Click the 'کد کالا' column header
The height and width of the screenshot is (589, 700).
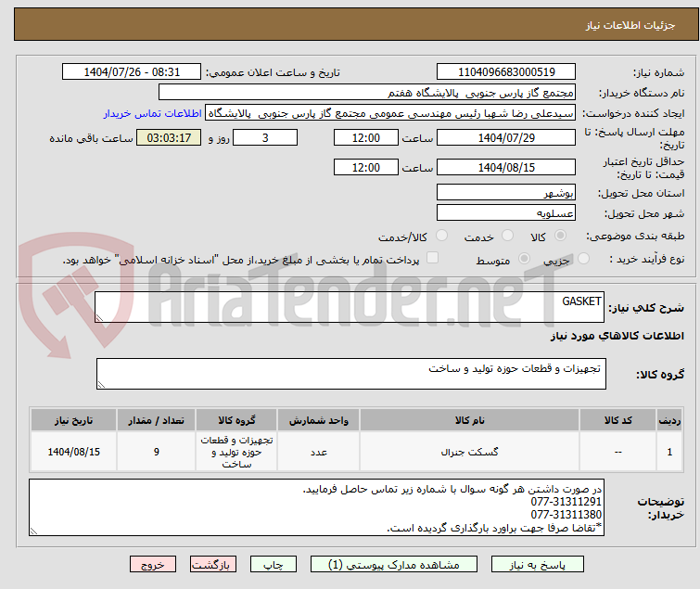(x=617, y=420)
